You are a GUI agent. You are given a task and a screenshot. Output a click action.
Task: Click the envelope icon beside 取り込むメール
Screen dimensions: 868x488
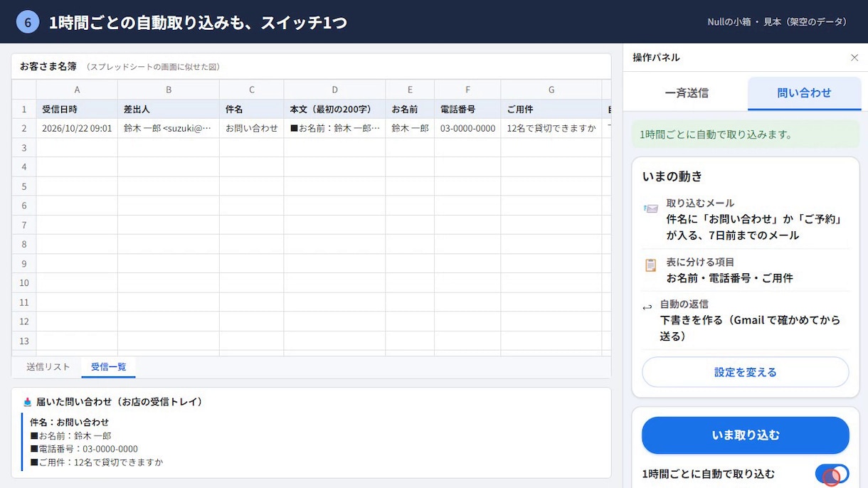tap(651, 208)
